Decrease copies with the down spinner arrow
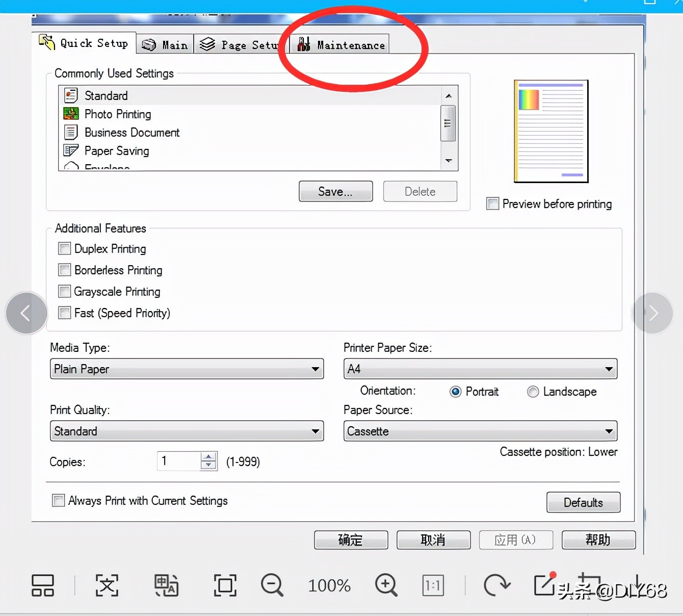The height and width of the screenshot is (616, 683). tap(208, 465)
